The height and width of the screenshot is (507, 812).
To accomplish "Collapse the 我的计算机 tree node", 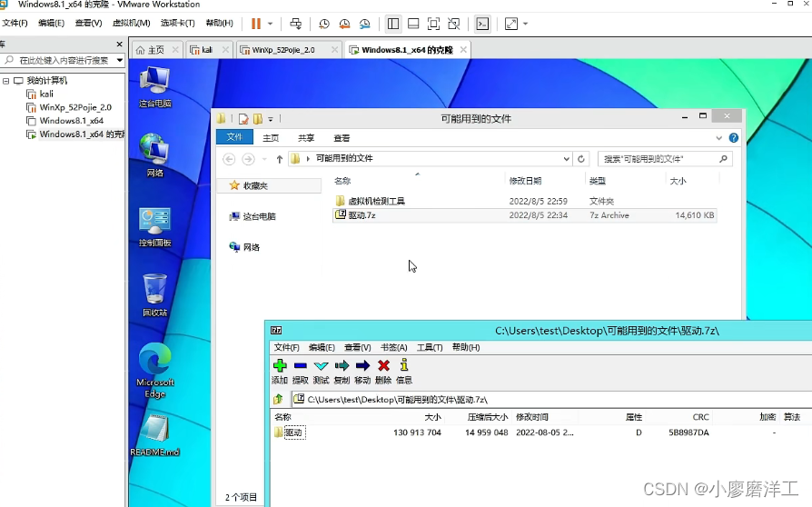I will click(5, 81).
